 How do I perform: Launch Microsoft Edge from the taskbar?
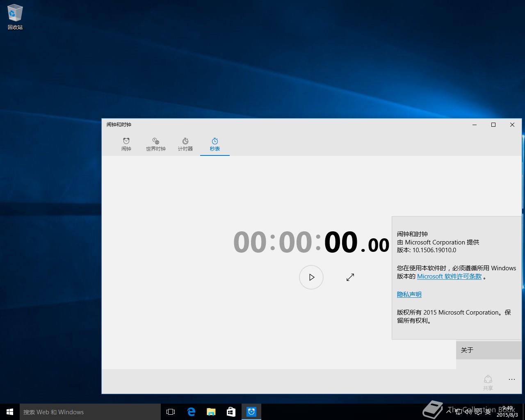191,412
